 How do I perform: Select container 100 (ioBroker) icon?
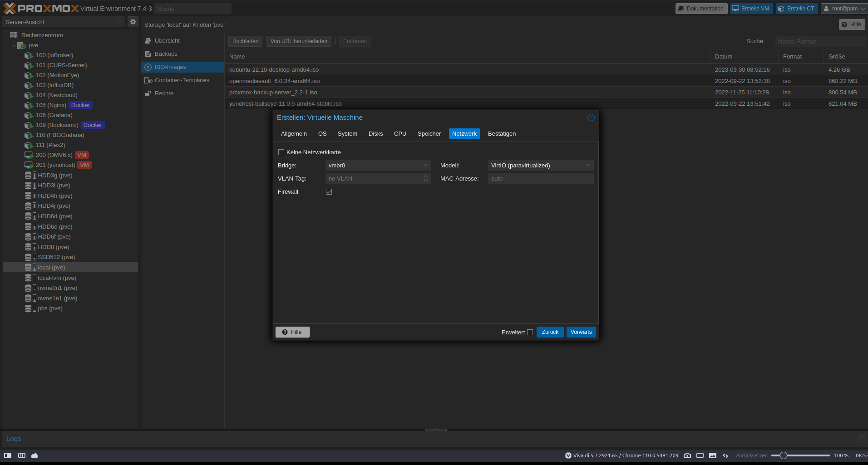(x=29, y=55)
